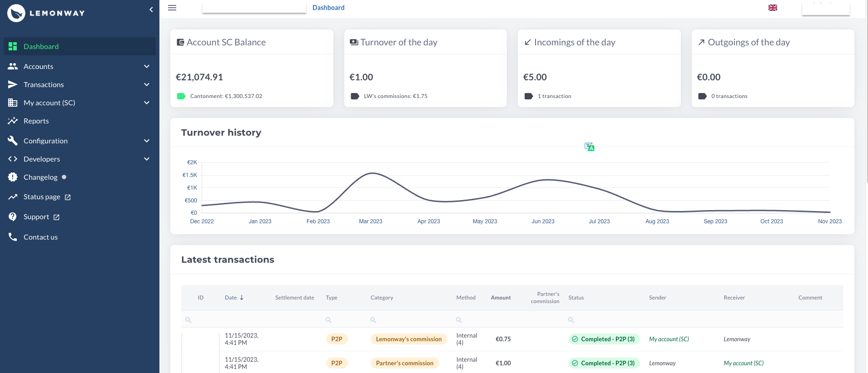This screenshot has height=373, width=868.
Task: Expand the Transactions menu chevron
Action: (147, 84)
